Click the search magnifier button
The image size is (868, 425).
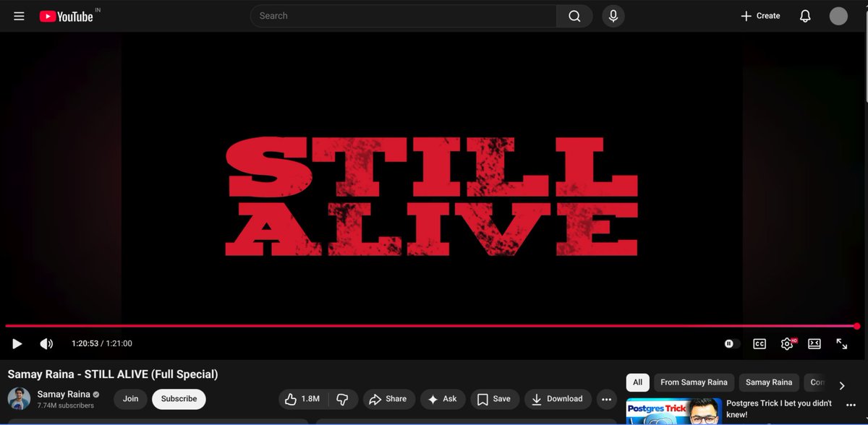tap(574, 16)
